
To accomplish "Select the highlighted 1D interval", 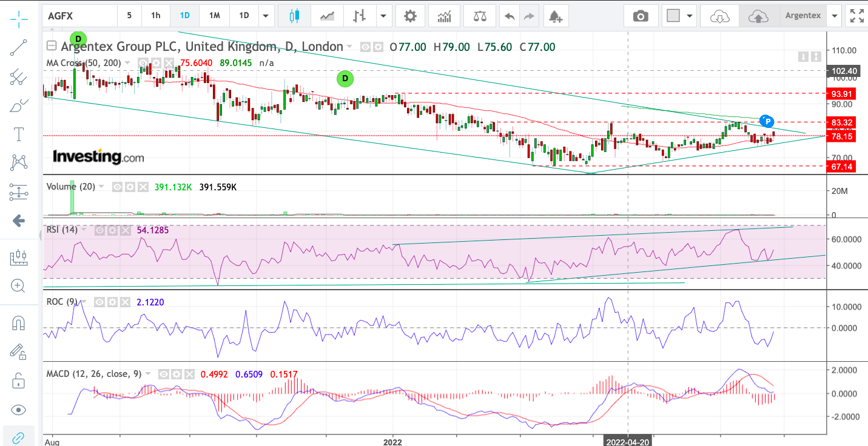I will [185, 16].
